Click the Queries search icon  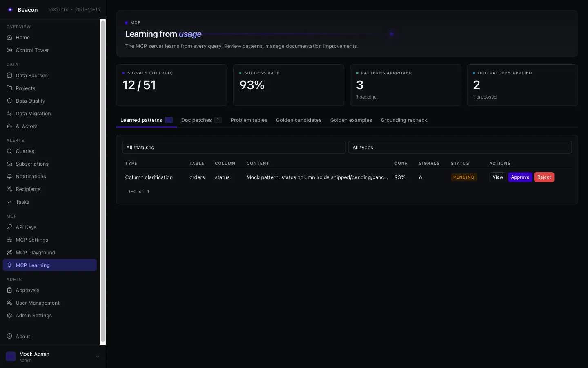tap(9, 151)
